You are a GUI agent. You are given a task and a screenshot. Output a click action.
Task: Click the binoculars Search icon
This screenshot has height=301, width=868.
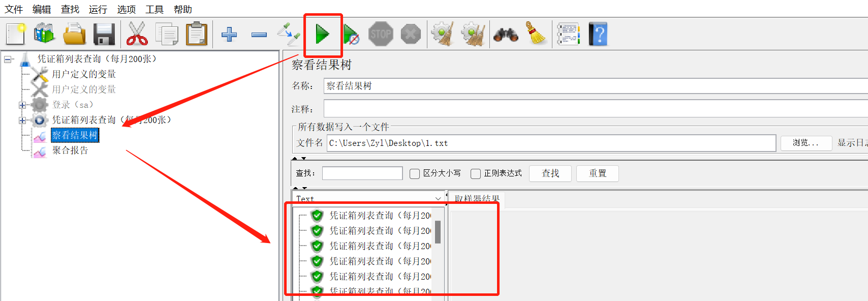click(506, 35)
